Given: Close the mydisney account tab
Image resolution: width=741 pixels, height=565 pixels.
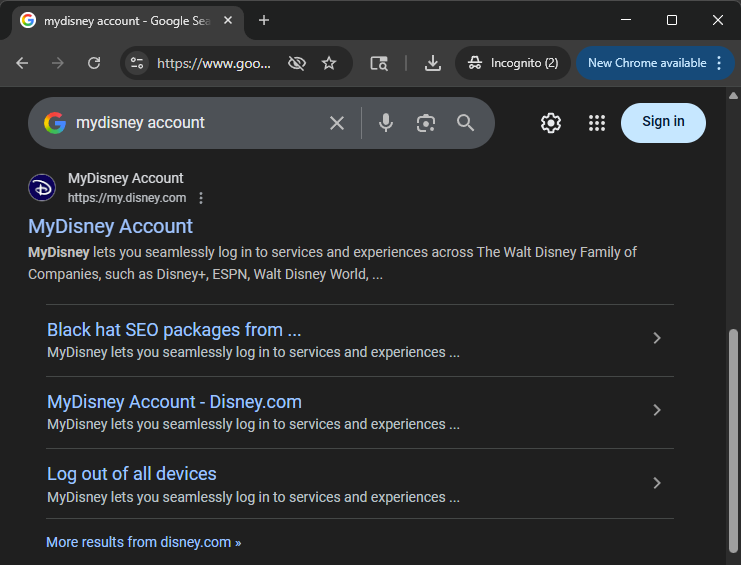Looking at the screenshot, I should pos(228,20).
